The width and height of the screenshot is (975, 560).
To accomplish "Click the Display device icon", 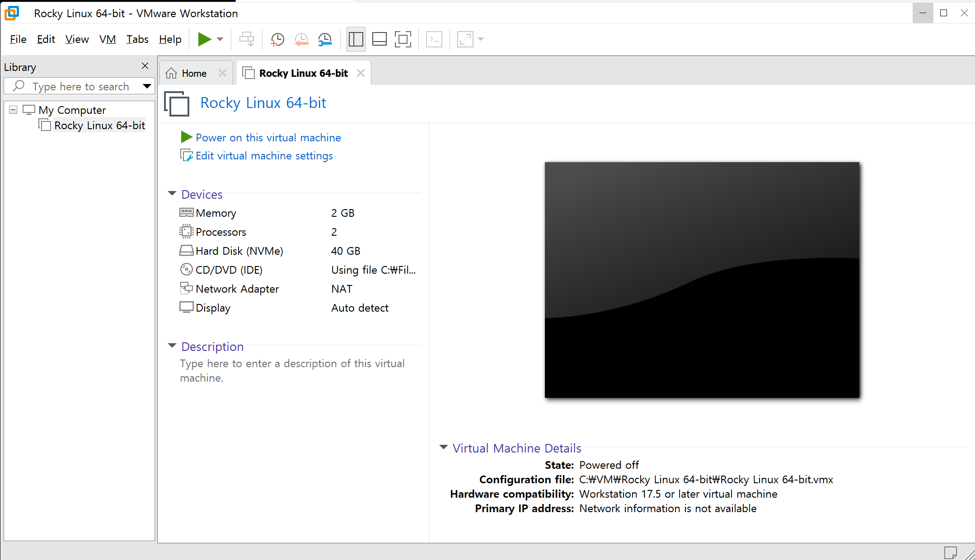I will point(186,307).
